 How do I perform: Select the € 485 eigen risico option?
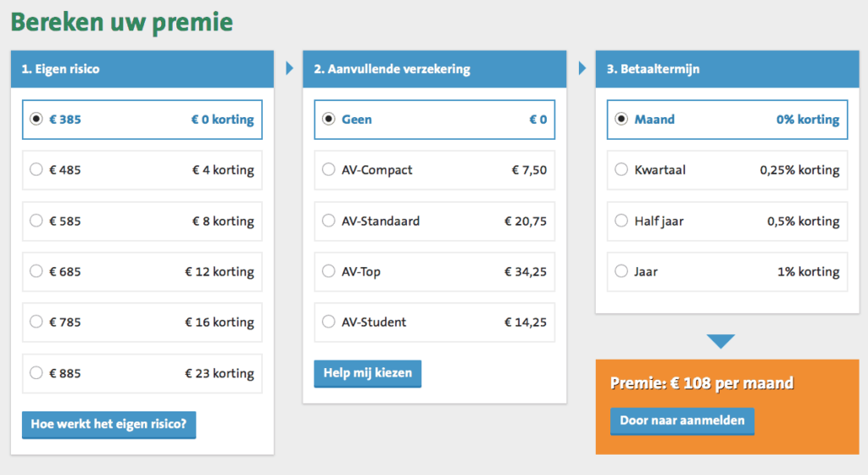coord(36,170)
